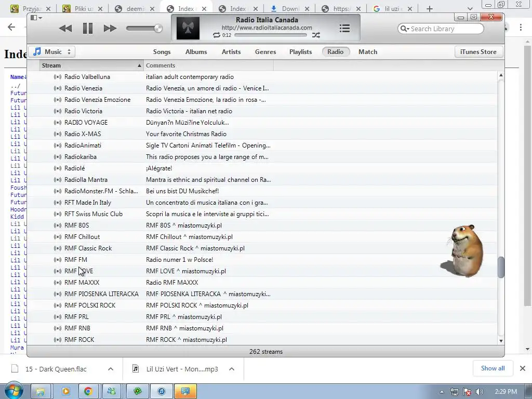Screen dimensions: 532x399
Task: Show hidden system tray icons
Action: tap(442, 392)
